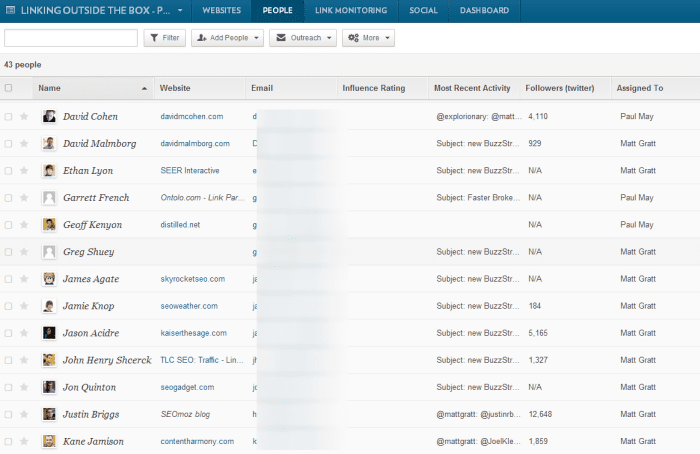700x454 pixels.
Task: Open the distilled.net website link
Action: coord(180,225)
